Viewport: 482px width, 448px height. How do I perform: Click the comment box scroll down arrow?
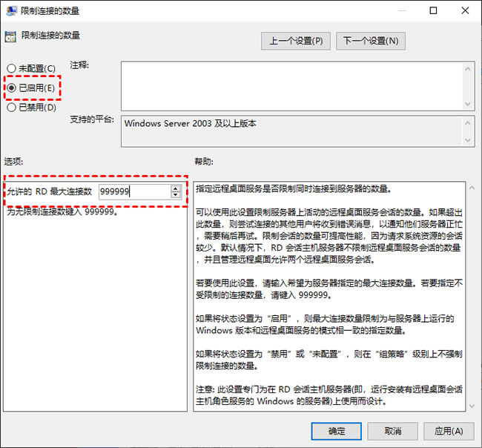click(468, 104)
